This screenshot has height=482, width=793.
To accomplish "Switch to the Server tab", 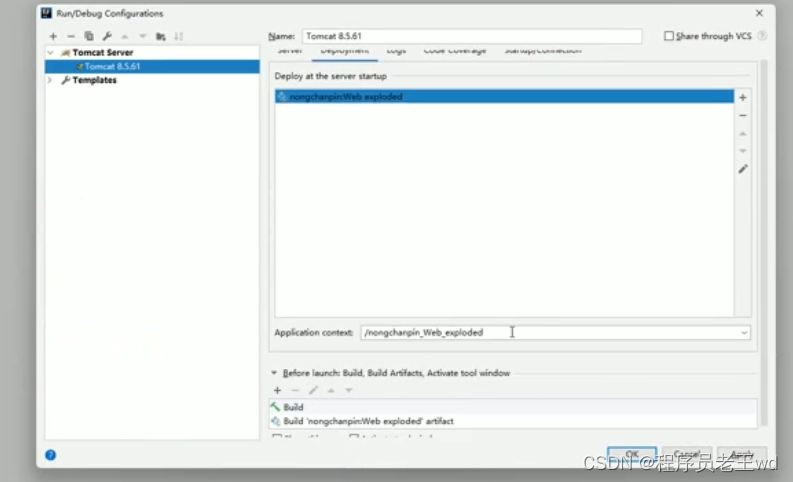I will coord(290,51).
